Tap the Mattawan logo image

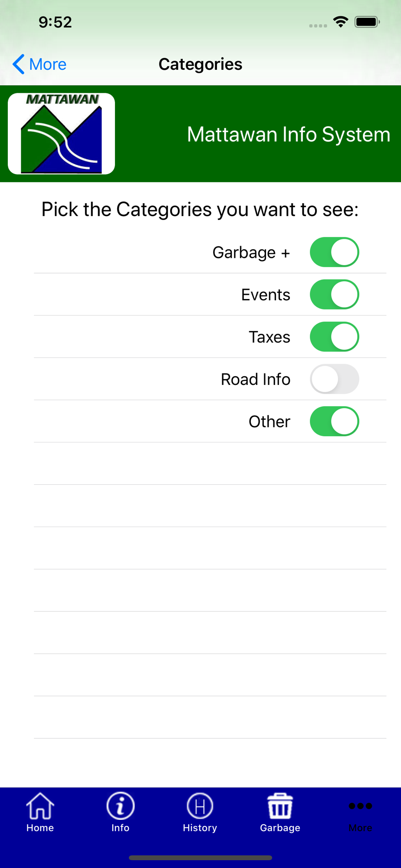(x=61, y=134)
